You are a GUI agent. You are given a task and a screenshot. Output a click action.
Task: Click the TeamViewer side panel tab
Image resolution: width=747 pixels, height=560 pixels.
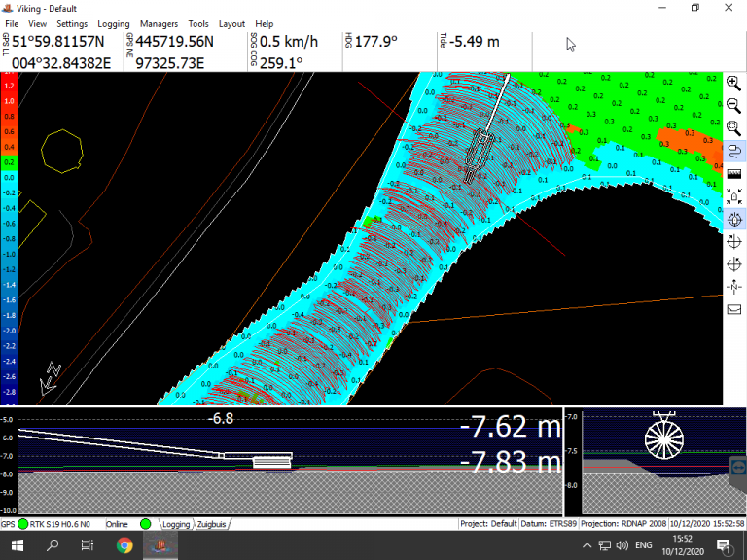tap(738, 467)
